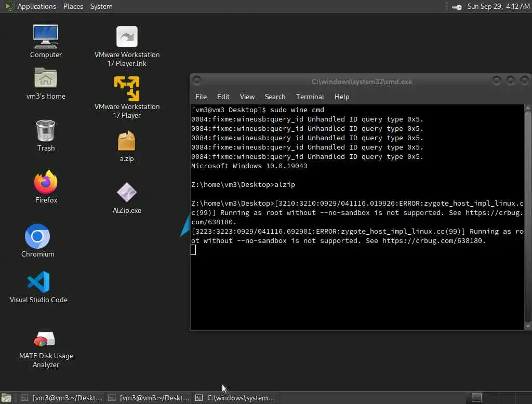Open the terminal Search menu
Image resolution: width=532 pixels, height=404 pixels.
coord(275,97)
